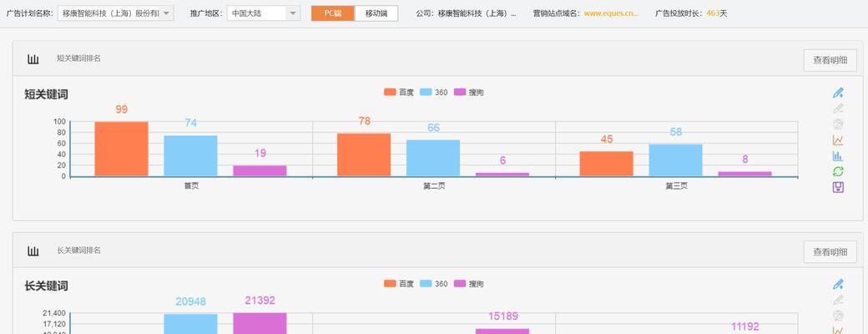Click the 首页 axis label
Screen dimensions: 868x334
(x=191, y=186)
